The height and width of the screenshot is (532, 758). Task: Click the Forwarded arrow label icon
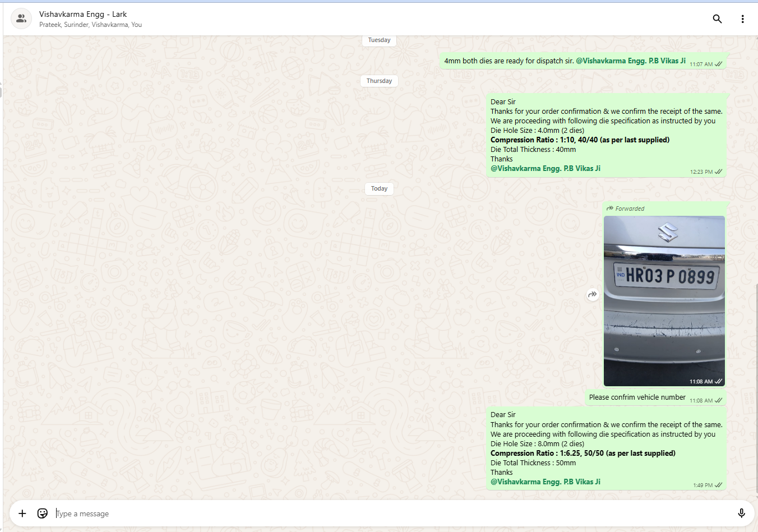[x=610, y=209]
